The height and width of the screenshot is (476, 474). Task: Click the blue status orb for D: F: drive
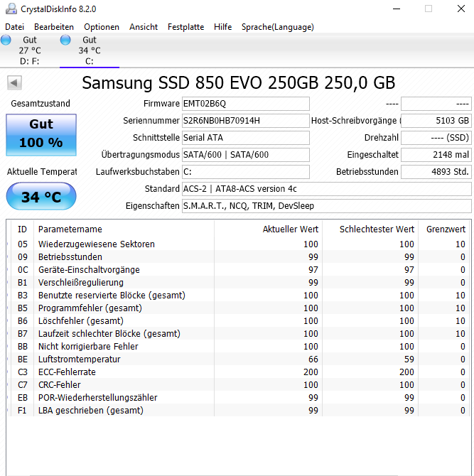(x=6, y=40)
